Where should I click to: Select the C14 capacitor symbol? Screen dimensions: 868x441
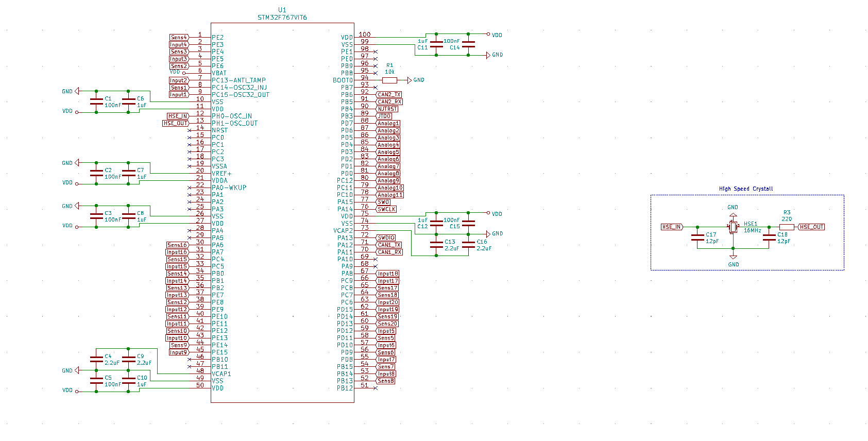click(468, 44)
